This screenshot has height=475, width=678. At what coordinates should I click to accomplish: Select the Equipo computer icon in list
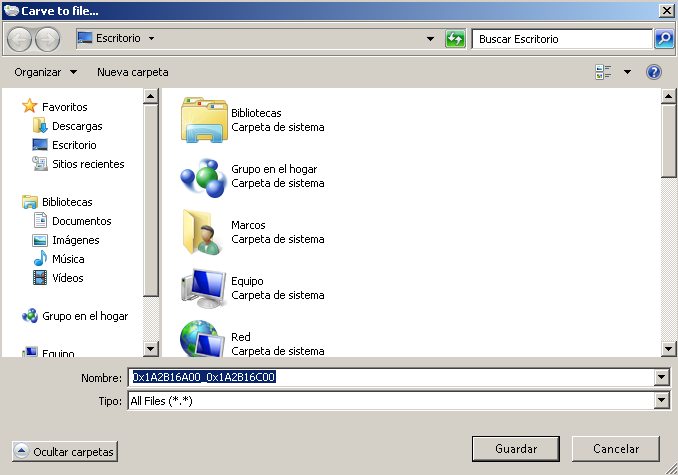tap(204, 288)
